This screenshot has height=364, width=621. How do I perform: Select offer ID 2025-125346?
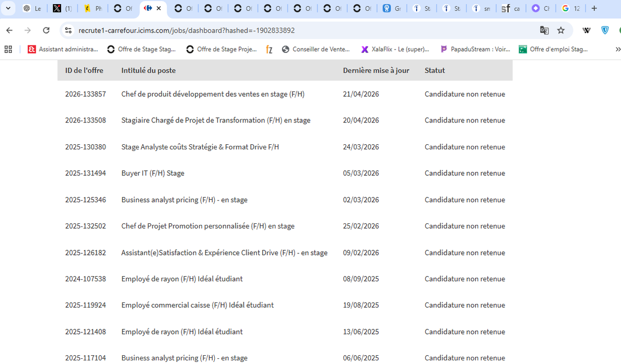pos(85,200)
